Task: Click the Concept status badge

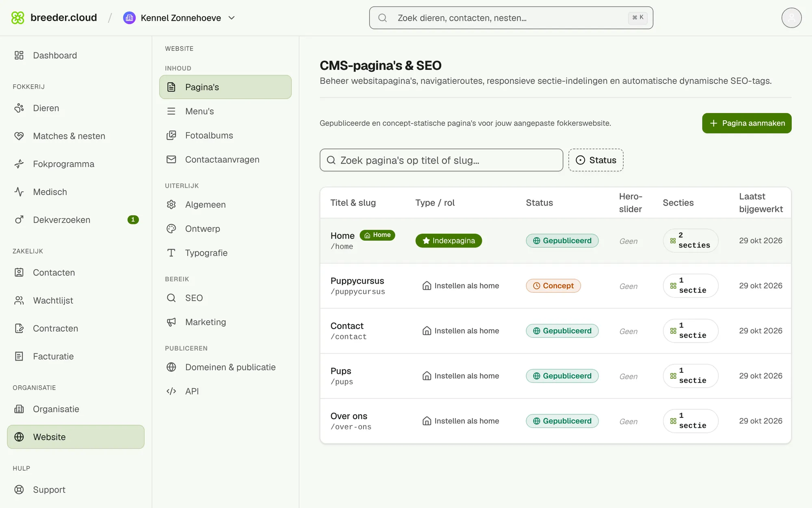Action: pos(553,286)
